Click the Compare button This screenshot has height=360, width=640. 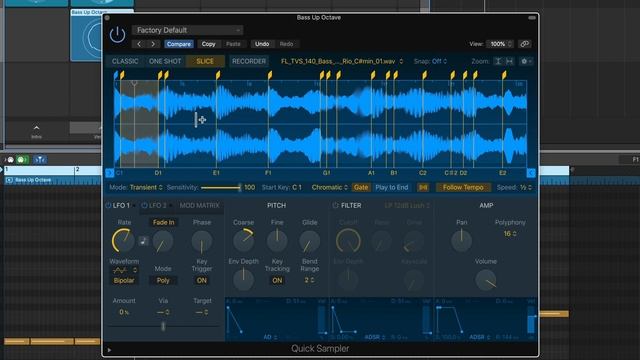tap(178, 44)
